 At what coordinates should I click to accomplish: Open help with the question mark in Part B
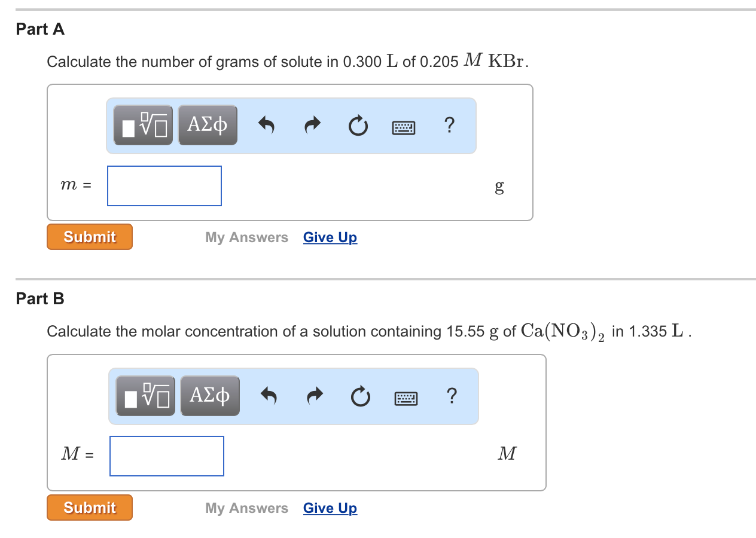(452, 395)
